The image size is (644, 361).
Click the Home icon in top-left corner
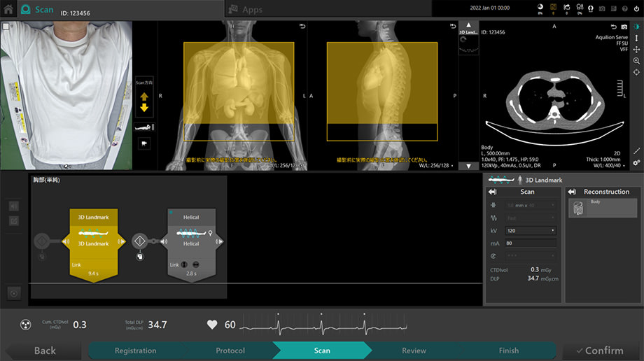tap(8, 10)
